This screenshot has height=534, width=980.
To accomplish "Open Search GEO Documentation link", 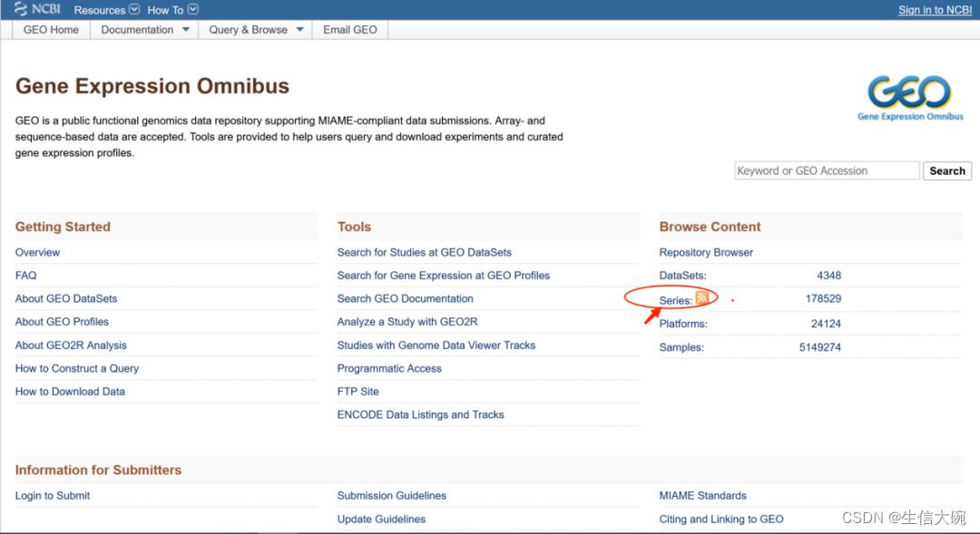I will pos(405,298).
